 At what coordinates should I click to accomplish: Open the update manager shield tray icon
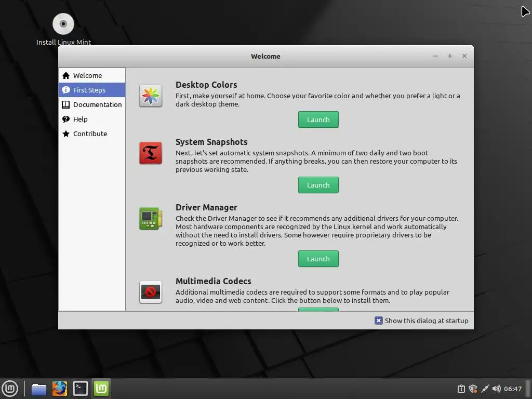tap(473, 389)
